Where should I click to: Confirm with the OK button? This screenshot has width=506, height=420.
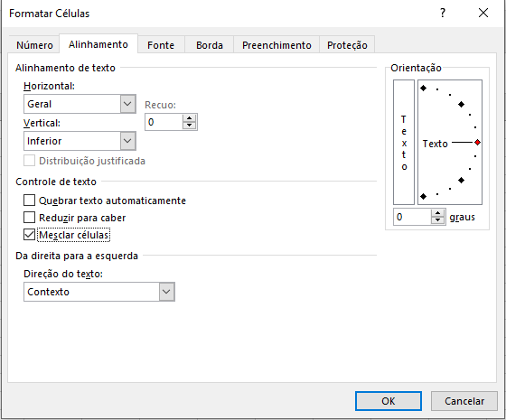click(389, 401)
